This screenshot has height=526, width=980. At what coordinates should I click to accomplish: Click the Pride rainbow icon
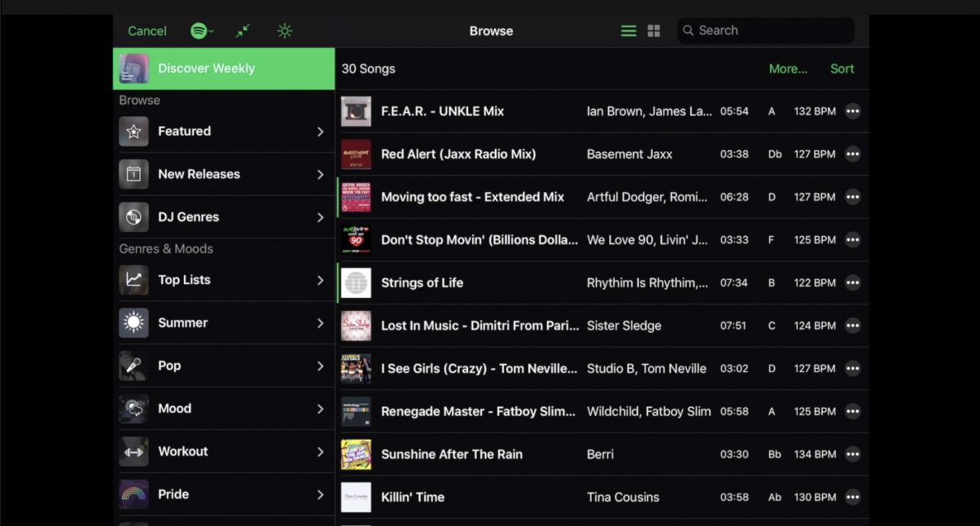pos(134,494)
